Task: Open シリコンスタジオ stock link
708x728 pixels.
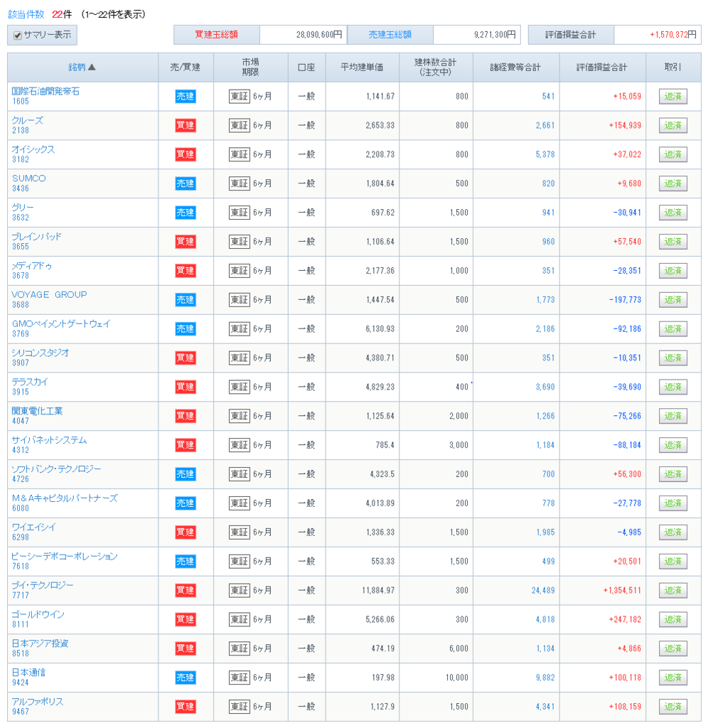Action: 41,353
